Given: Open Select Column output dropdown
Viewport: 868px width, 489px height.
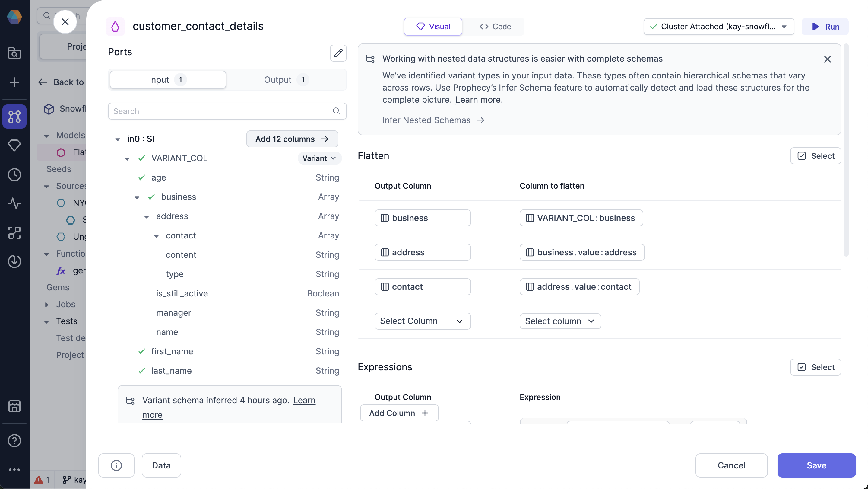Looking at the screenshot, I should coord(422,321).
